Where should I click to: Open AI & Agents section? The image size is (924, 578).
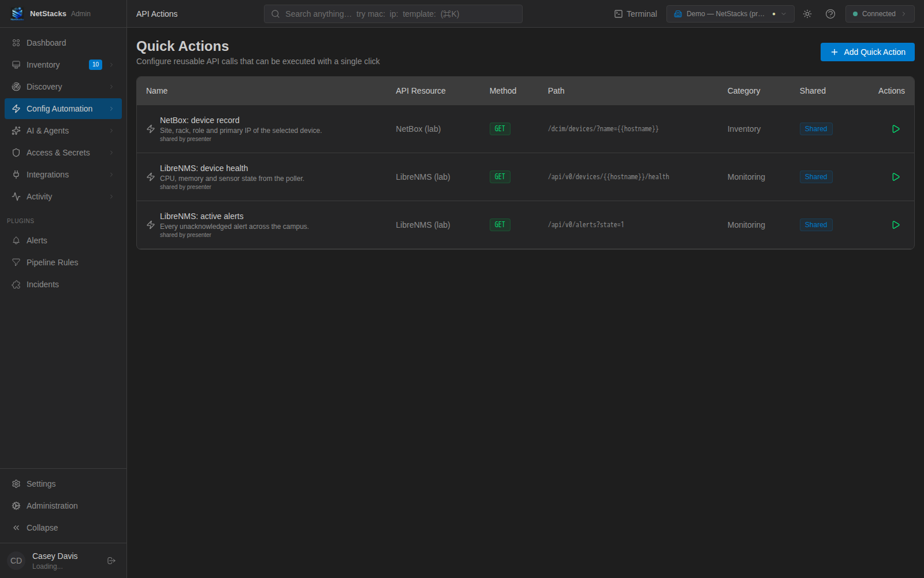tap(64, 131)
